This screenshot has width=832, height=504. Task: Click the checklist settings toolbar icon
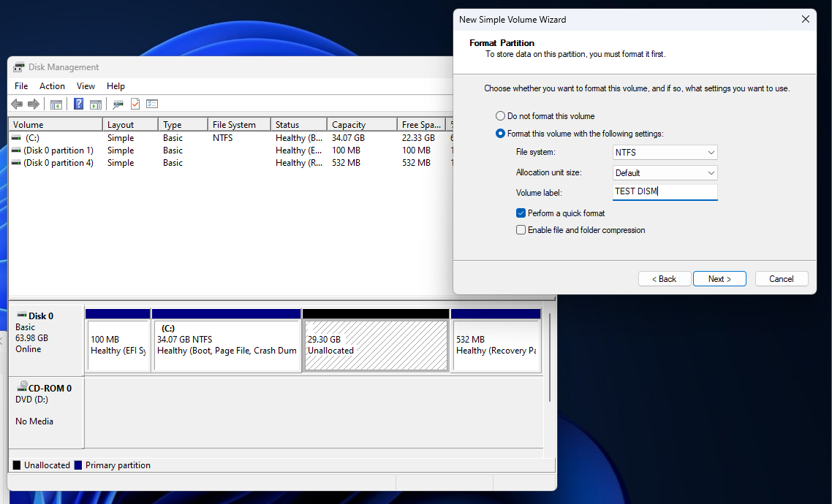(152, 104)
